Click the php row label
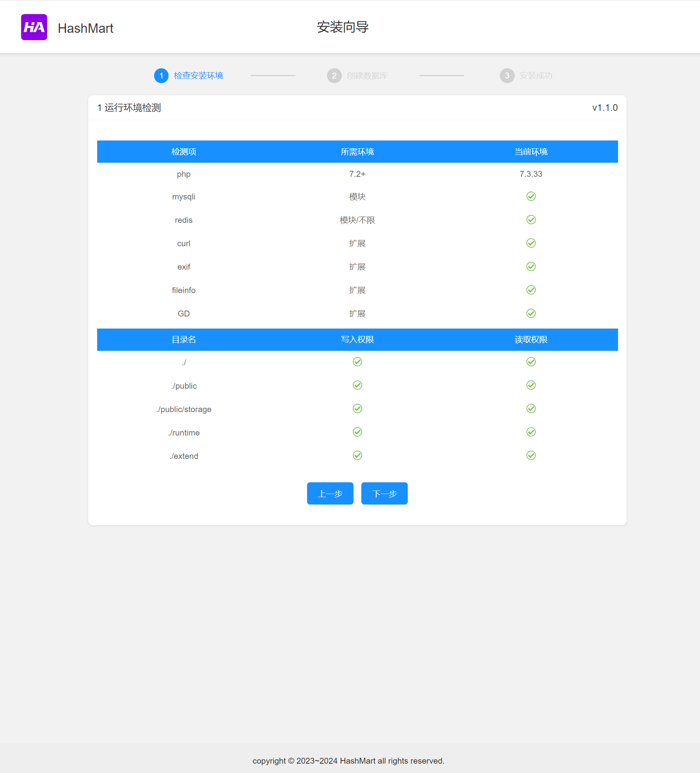The height and width of the screenshot is (773, 700). click(x=184, y=174)
